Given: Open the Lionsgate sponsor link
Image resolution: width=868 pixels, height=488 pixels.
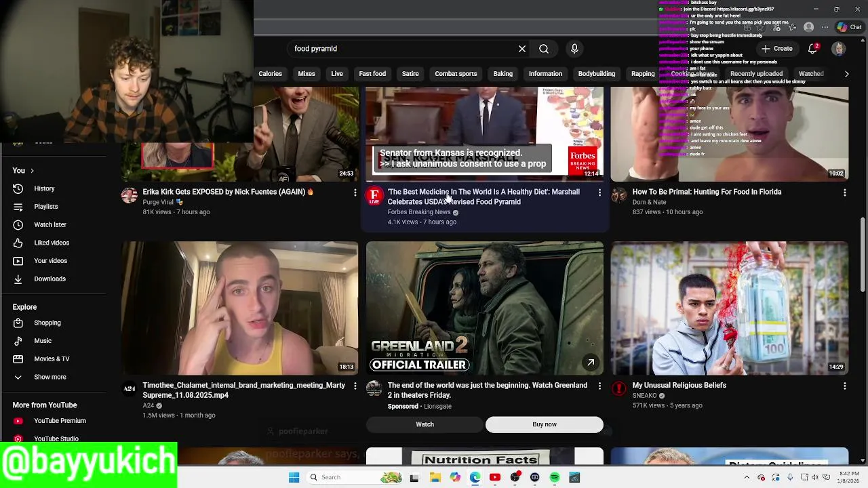Looking at the screenshot, I should 437,407.
